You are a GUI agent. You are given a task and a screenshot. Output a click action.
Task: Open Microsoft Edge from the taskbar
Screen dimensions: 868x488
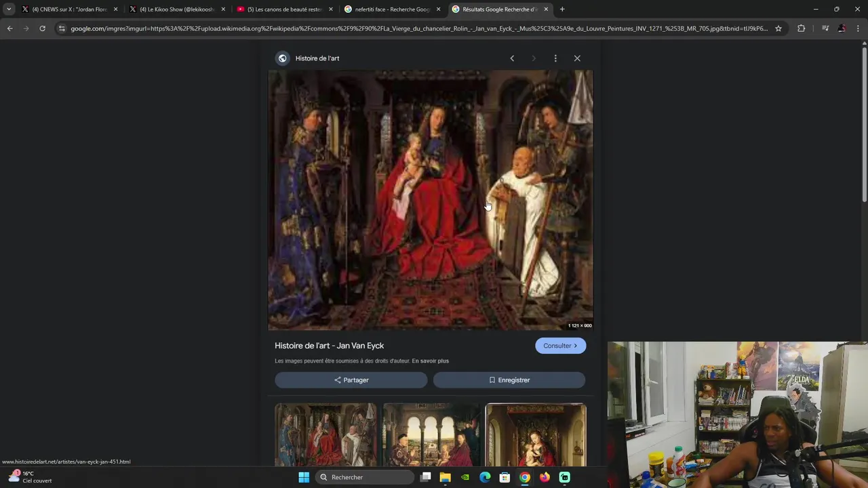(x=485, y=477)
